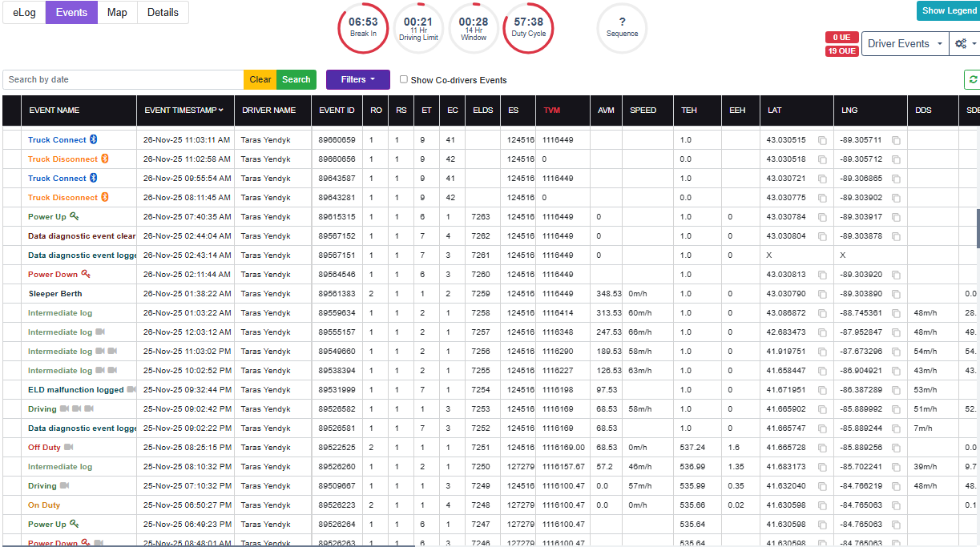This screenshot has width=980, height=547.
Task: Open camera icon on ELD malfunction logged row
Action: click(131, 389)
